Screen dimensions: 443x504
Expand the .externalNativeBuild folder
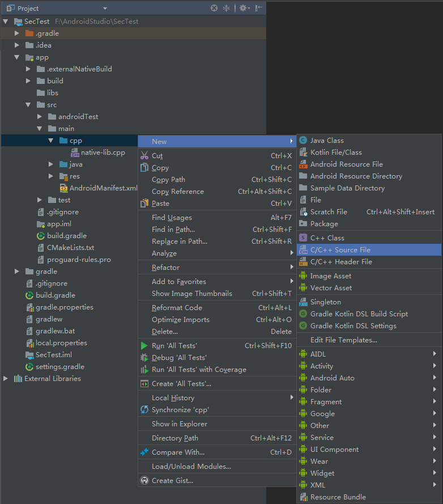tap(28, 69)
